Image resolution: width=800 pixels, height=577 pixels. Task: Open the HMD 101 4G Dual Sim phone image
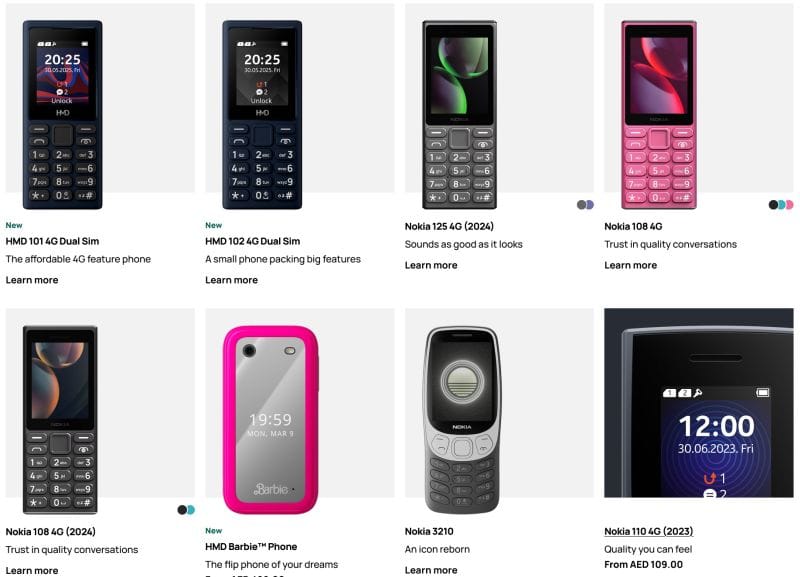click(x=62, y=115)
